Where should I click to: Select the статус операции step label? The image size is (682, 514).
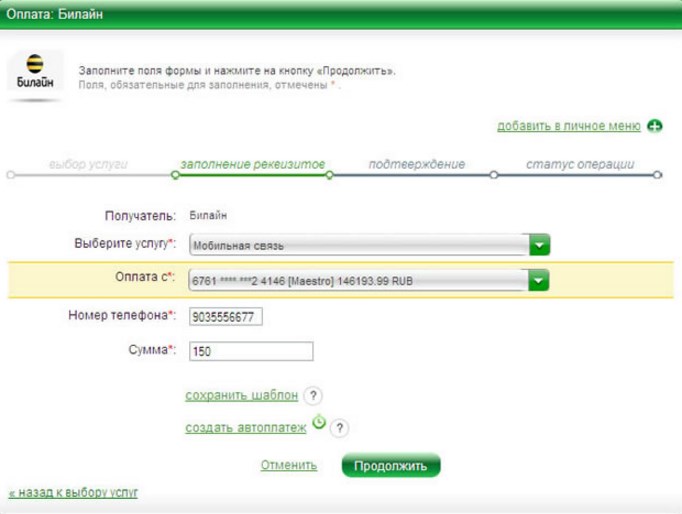pyautogui.click(x=580, y=163)
